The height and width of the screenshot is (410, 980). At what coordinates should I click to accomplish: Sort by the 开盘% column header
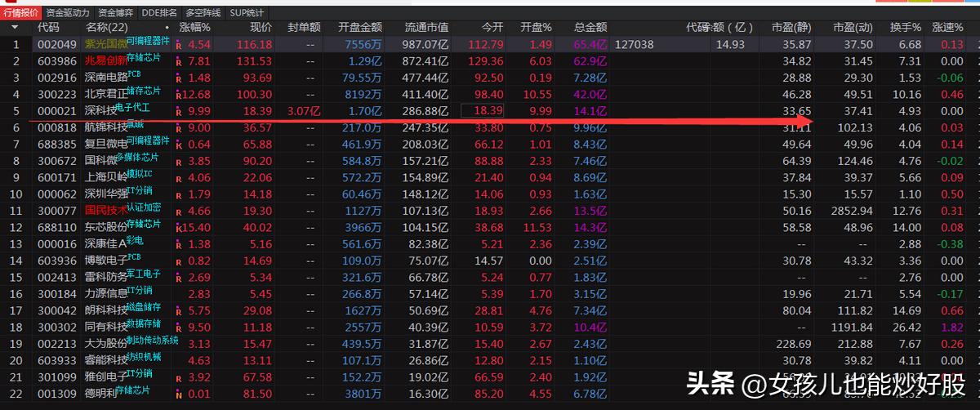click(537, 27)
